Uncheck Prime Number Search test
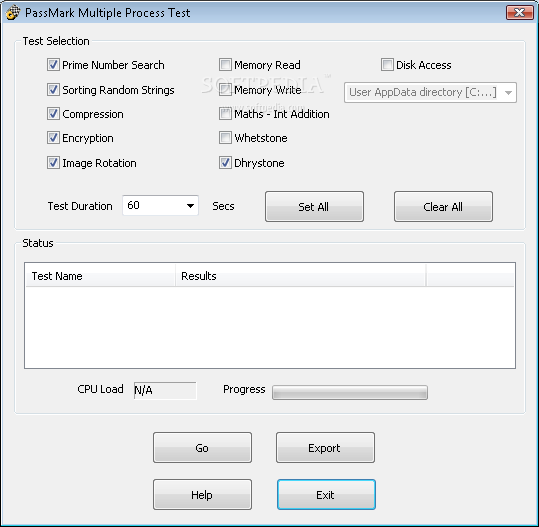 53,65
